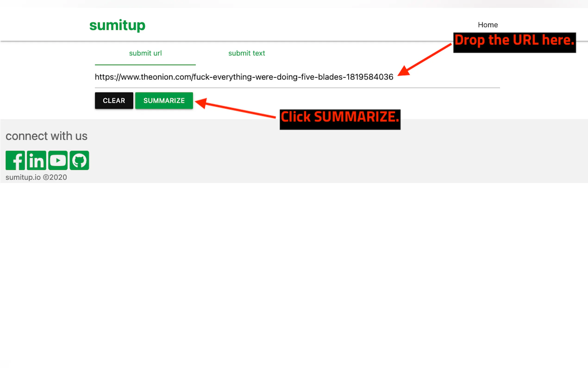Switch to the submit url tab

coord(145,53)
